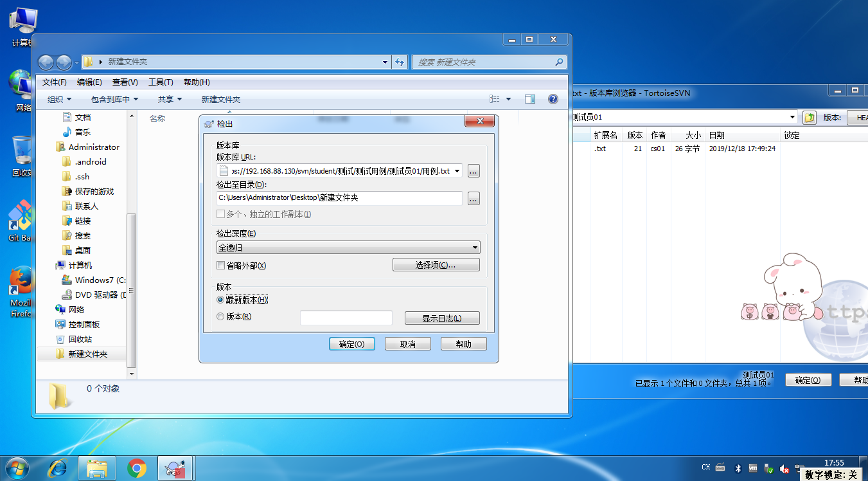
Task: Select the 最新版本 radio button
Action: click(x=220, y=300)
